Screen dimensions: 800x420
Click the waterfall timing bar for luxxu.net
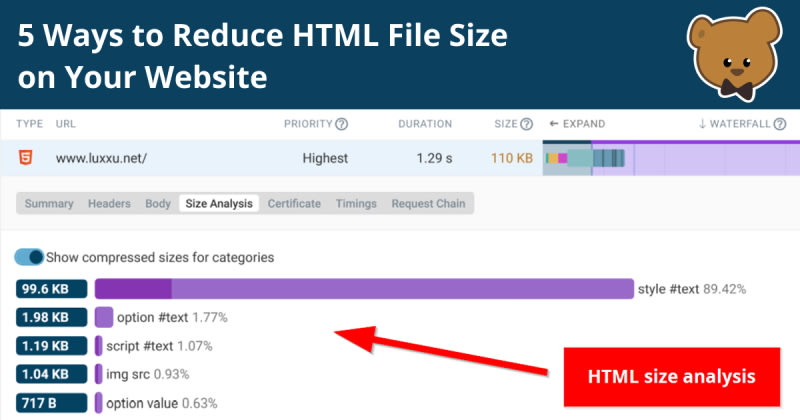point(585,158)
